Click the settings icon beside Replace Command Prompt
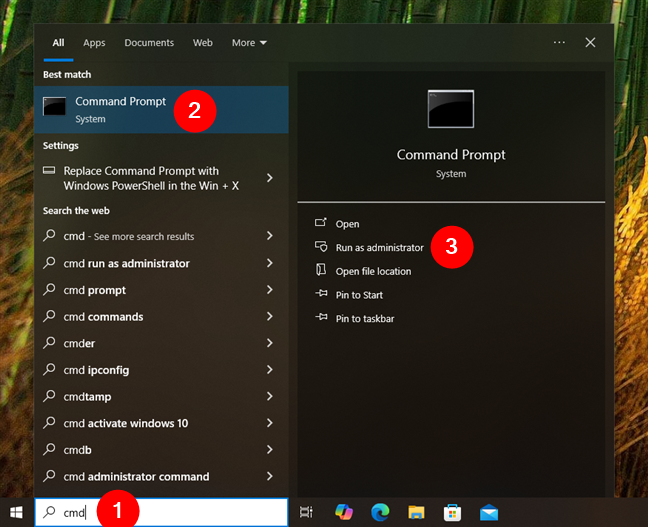The width and height of the screenshot is (648, 527). click(49, 170)
